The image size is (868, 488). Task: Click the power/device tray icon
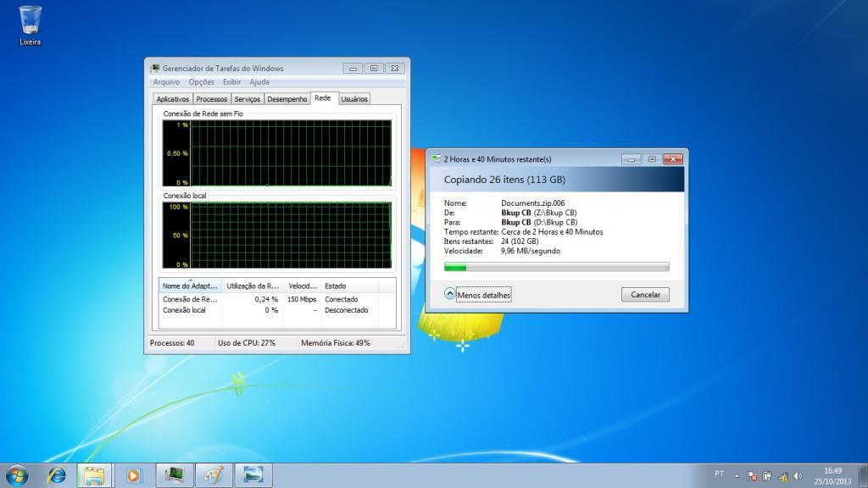pyautogui.click(x=766, y=476)
